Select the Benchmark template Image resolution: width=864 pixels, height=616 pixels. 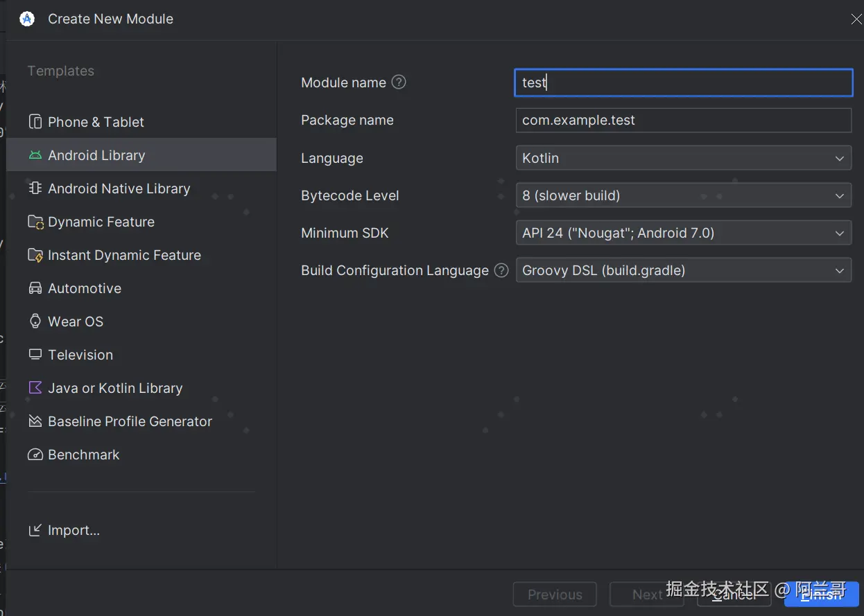coord(141,455)
